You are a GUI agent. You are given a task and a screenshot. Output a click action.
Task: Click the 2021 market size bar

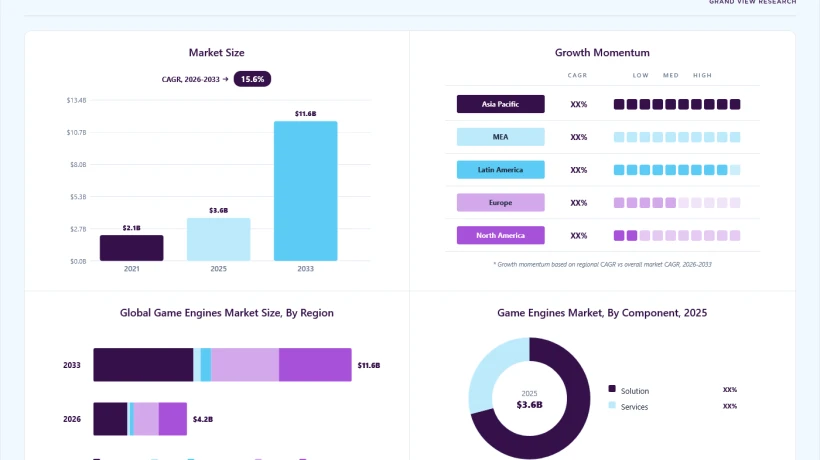pyautogui.click(x=132, y=248)
